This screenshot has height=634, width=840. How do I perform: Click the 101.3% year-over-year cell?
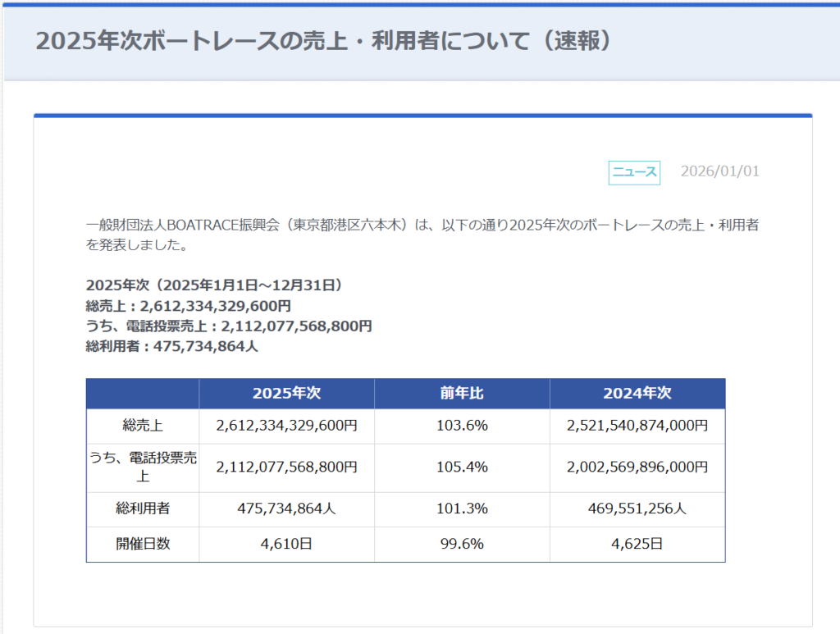click(x=462, y=509)
